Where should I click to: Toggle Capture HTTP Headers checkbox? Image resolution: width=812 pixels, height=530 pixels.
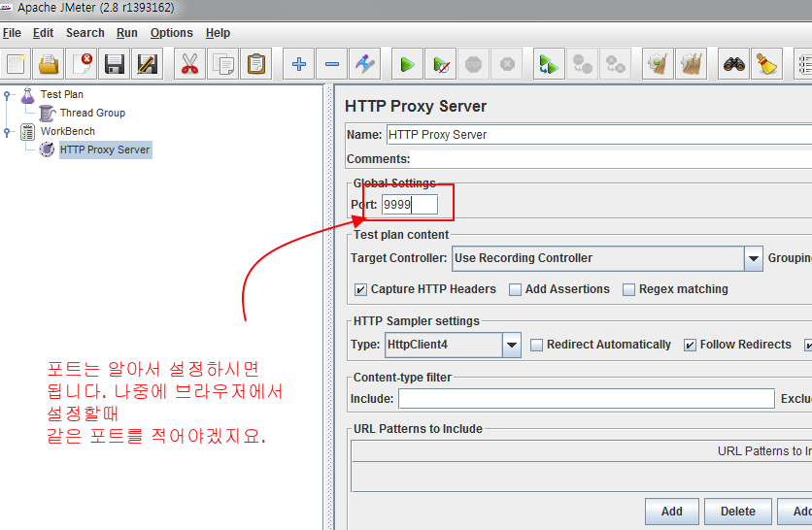click(360, 290)
